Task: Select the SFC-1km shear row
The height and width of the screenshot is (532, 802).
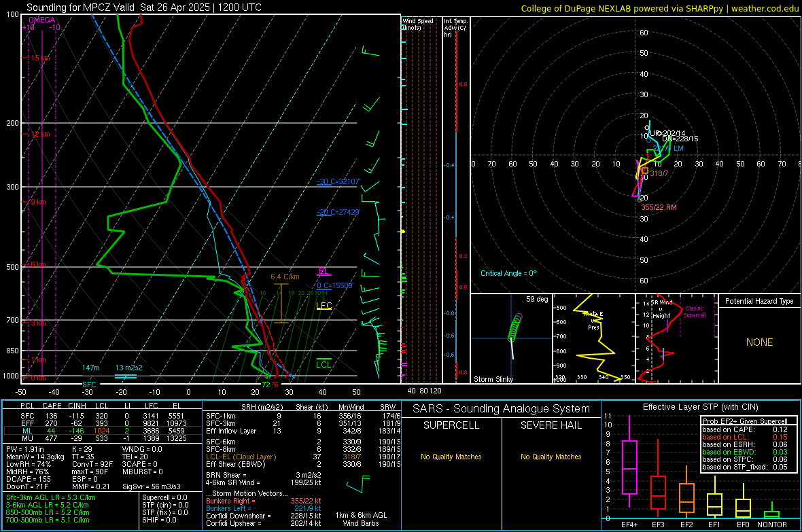Action: 303,416
